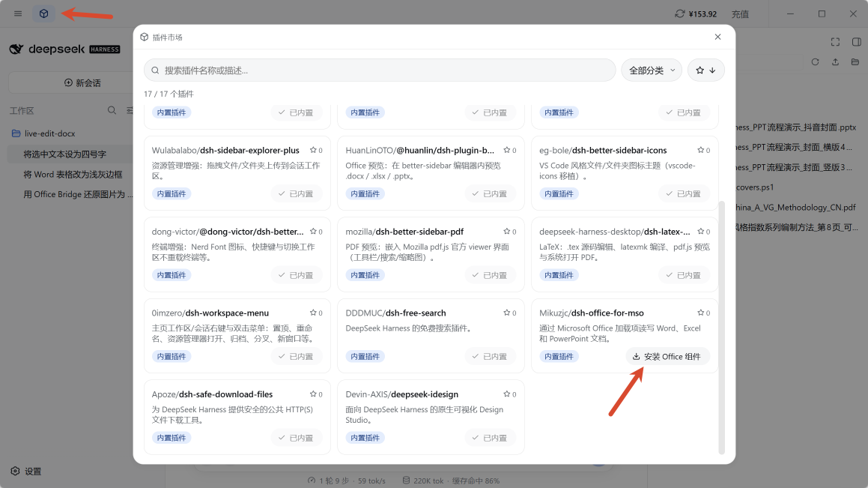868x488 pixels.
Task: Star the dsh-free-search plugin
Action: tap(506, 313)
